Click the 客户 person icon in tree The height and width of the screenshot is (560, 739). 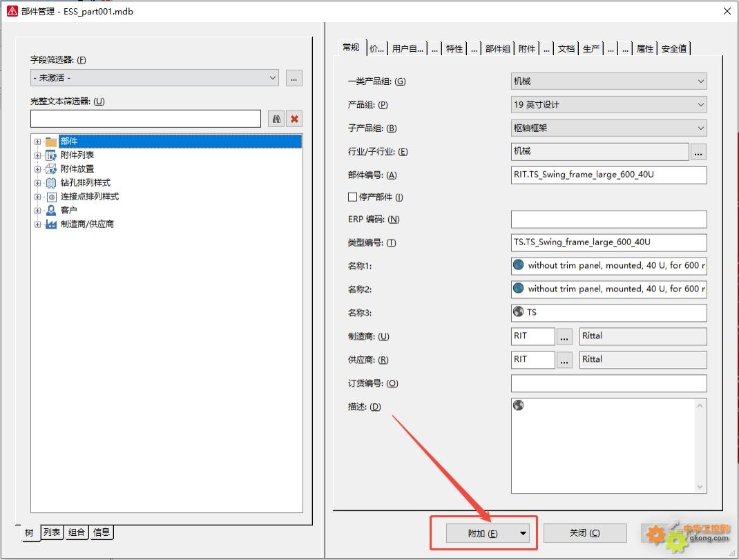(x=51, y=210)
